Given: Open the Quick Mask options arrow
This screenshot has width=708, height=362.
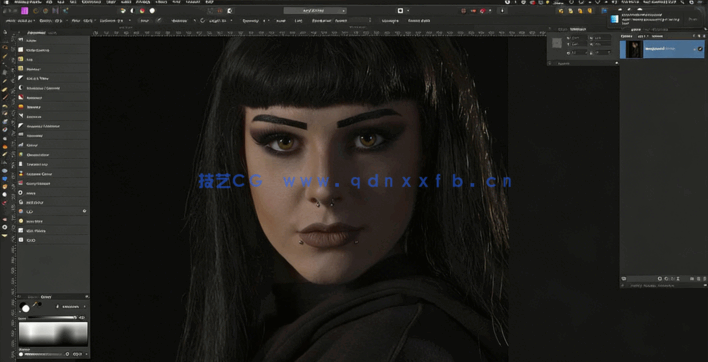Looking at the screenshot, I should 409,10.
